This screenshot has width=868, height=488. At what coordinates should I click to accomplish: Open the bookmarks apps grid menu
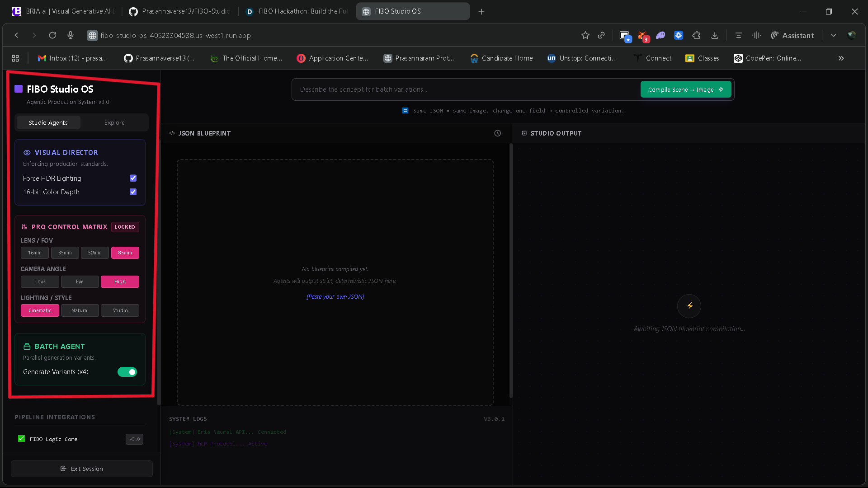click(15, 58)
